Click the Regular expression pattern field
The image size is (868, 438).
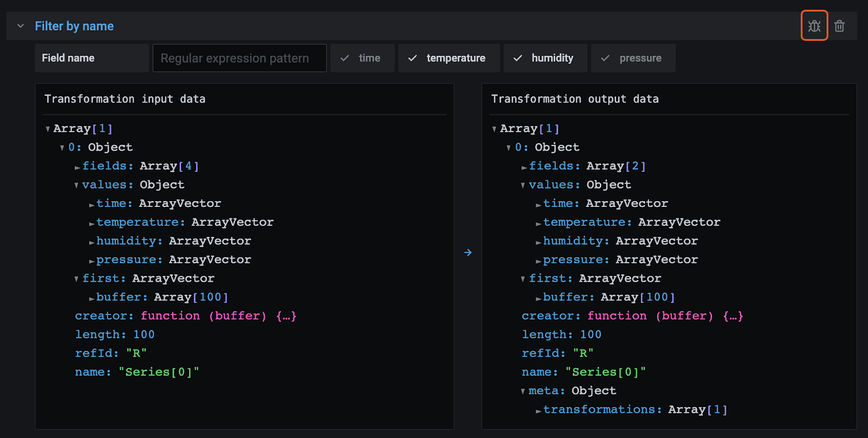(239, 57)
